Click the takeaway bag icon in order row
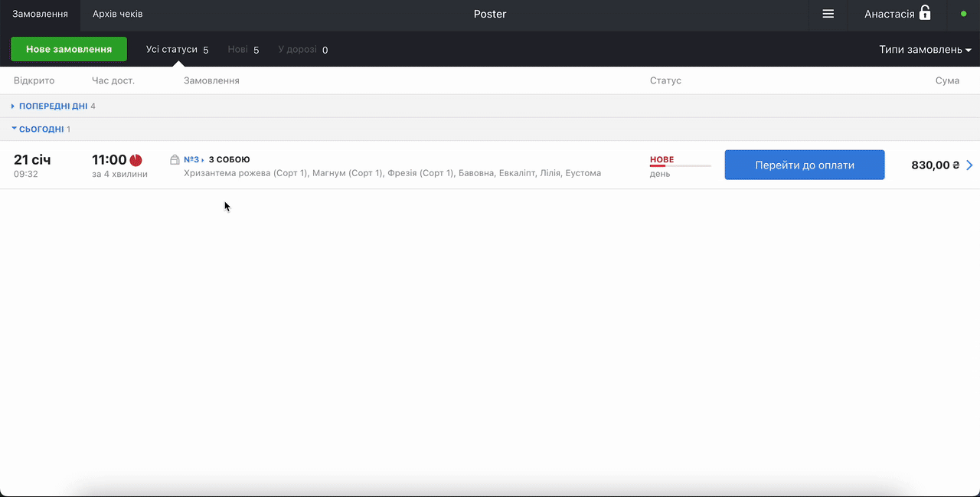 point(175,160)
